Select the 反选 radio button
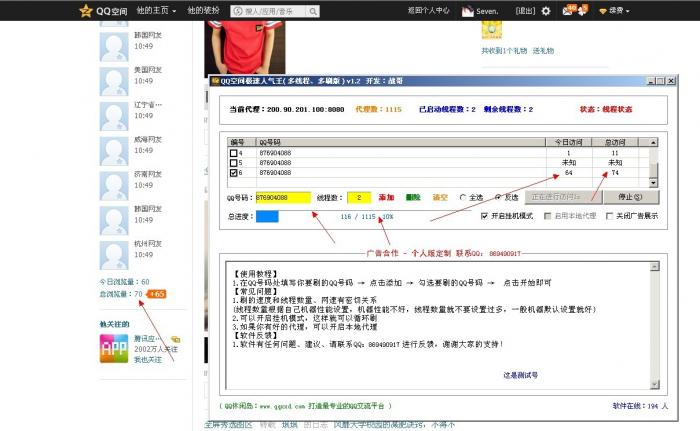 pos(498,197)
